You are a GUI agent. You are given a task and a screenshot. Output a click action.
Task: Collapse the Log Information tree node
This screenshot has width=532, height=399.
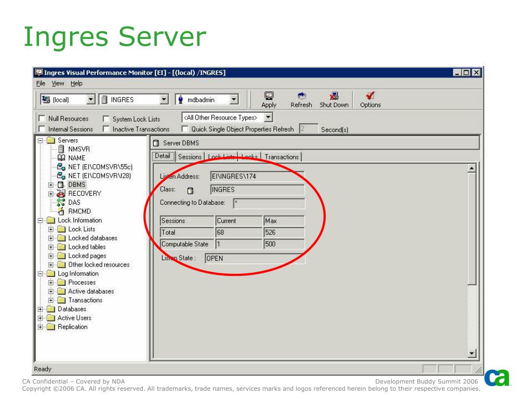pos(41,274)
